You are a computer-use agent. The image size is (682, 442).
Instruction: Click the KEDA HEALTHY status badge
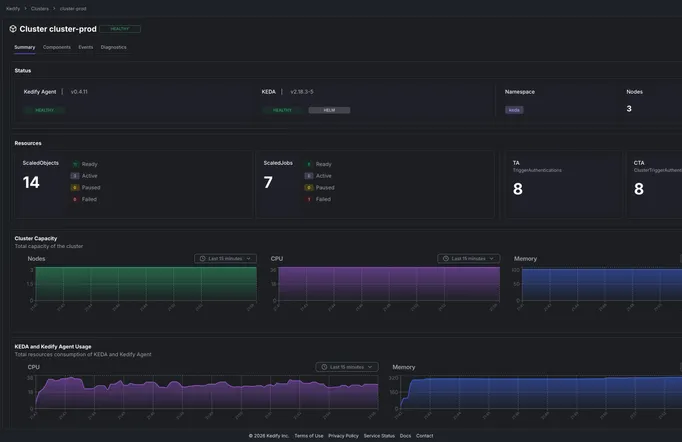coord(282,110)
